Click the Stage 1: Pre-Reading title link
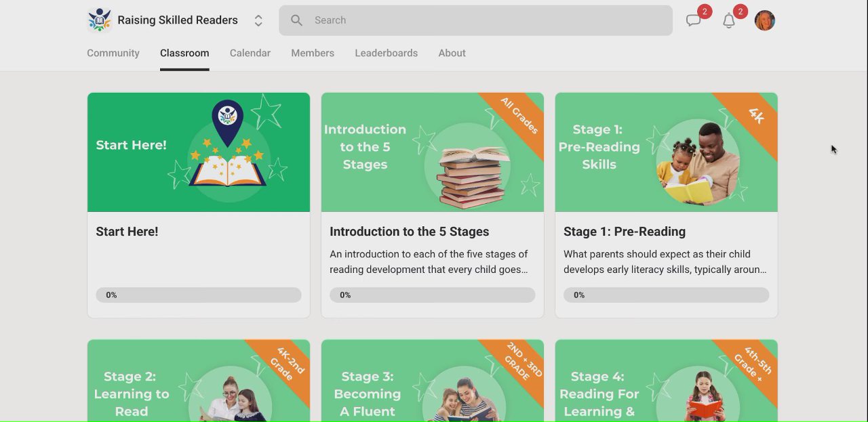Screen dimensions: 868x422 coord(625,232)
